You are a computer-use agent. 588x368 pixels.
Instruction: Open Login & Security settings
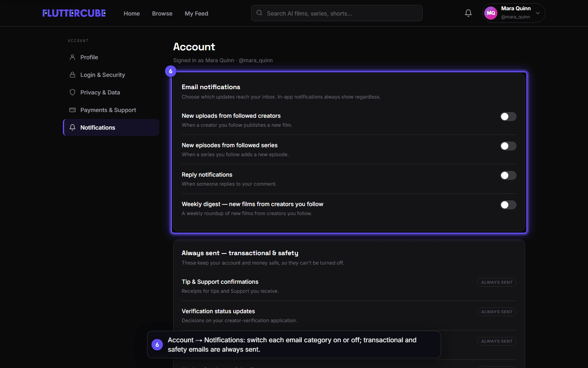tap(111, 75)
